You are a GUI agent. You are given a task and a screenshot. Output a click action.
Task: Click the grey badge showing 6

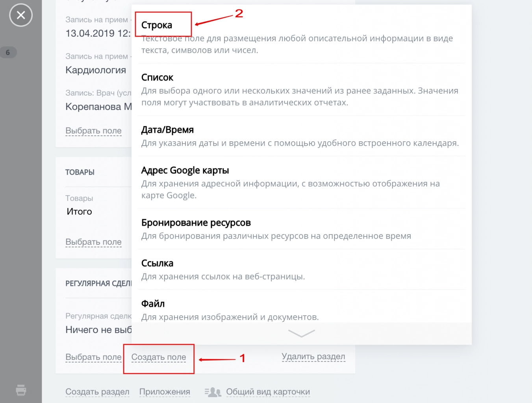(8, 52)
